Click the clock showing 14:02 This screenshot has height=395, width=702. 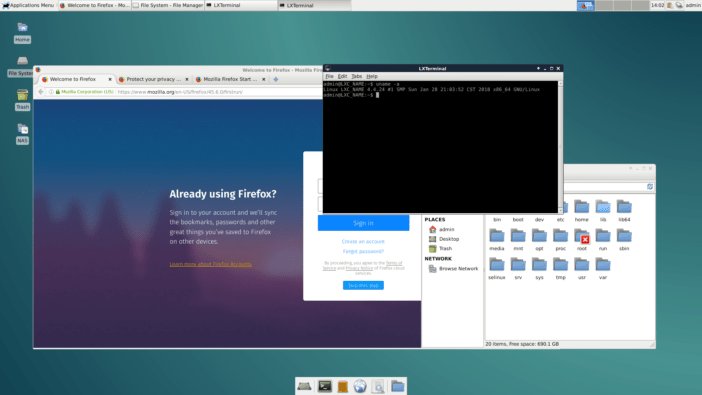(657, 5)
